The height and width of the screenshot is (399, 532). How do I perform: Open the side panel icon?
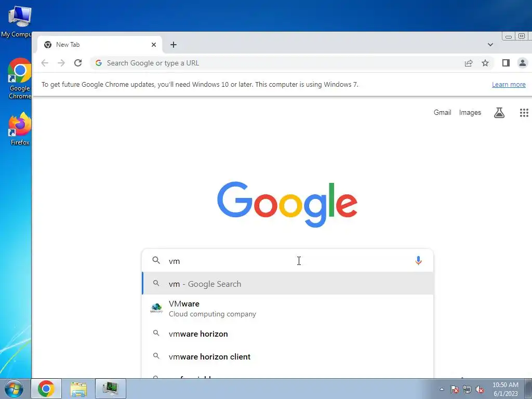pyautogui.click(x=506, y=63)
